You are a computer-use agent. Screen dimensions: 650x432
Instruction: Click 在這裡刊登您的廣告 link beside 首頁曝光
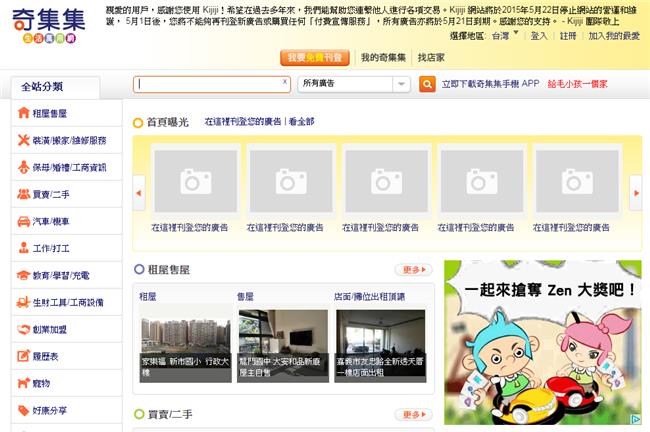pyautogui.click(x=243, y=121)
